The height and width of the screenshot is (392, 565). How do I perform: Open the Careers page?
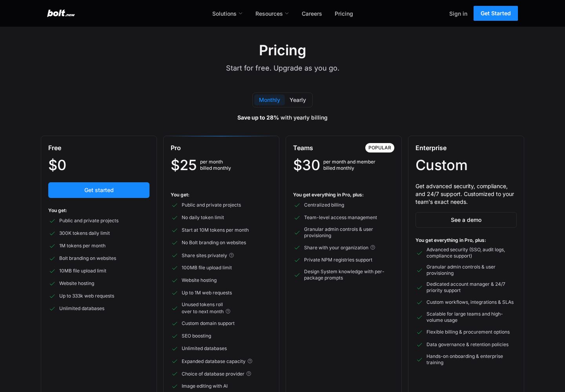pyautogui.click(x=312, y=14)
